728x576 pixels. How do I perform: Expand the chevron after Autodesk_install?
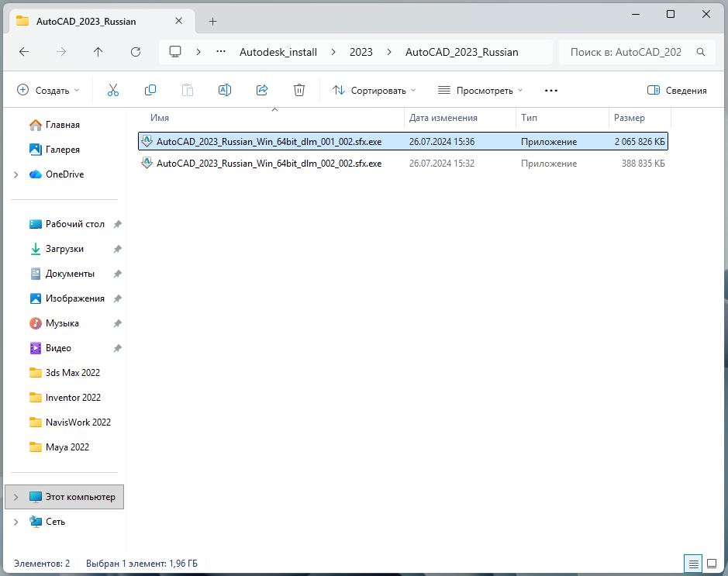pos(333,52)
